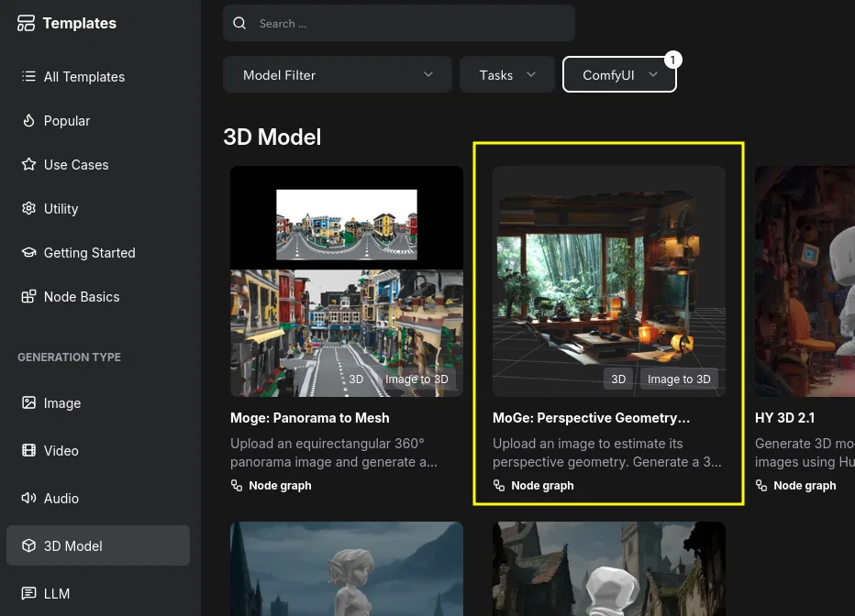
Task: Open the elf statue template thumbnail
Action: click(347, 568)
